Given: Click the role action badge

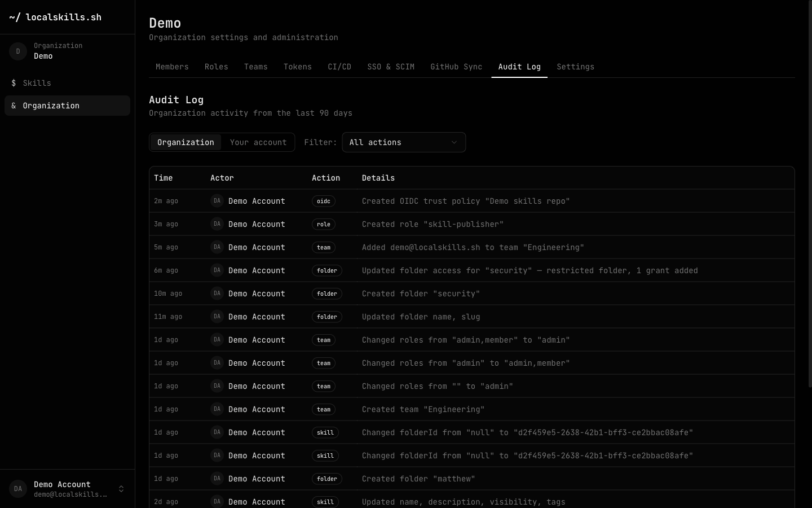Looking at the screenshot, I should tap(324, 224).
